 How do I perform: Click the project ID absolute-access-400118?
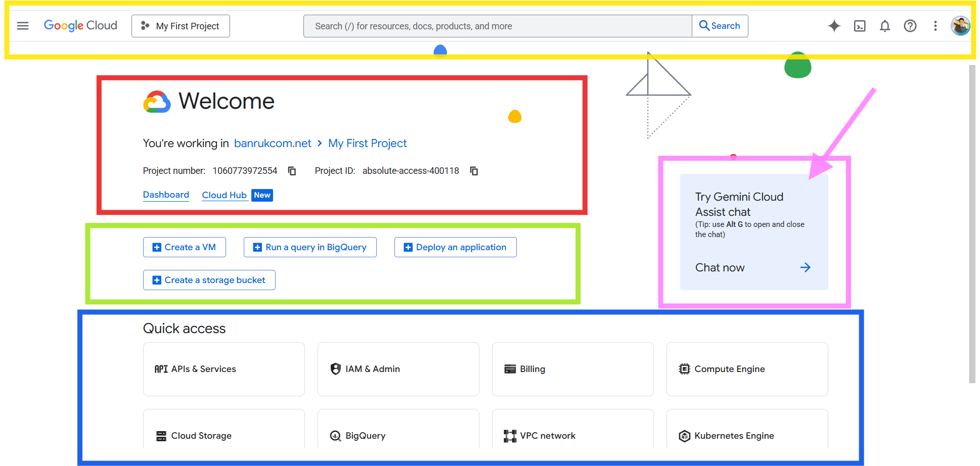tap(411, 171)
